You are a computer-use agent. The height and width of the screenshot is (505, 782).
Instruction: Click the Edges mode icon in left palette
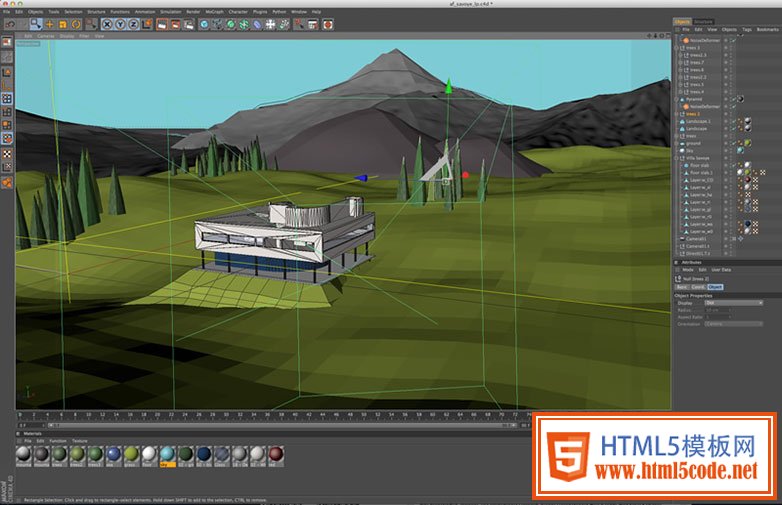click(x=7, y=112)
